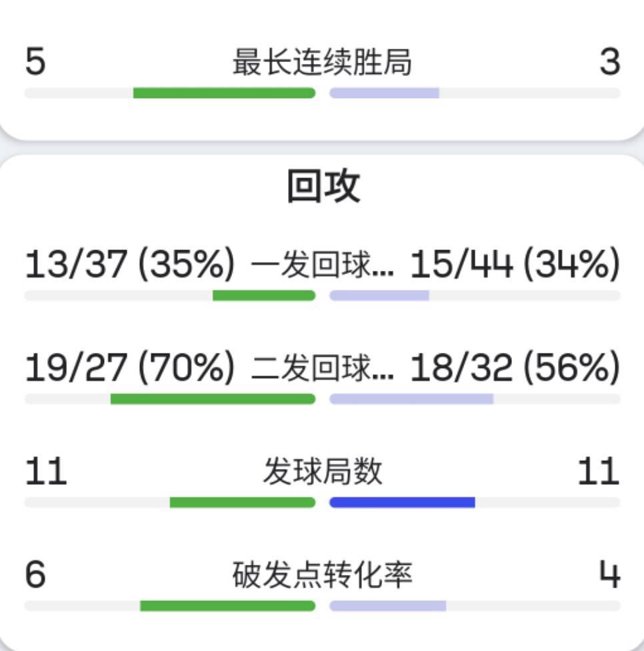644x651 pixels.
Task: Click the 破发点转化率 label
Action: 322,574
